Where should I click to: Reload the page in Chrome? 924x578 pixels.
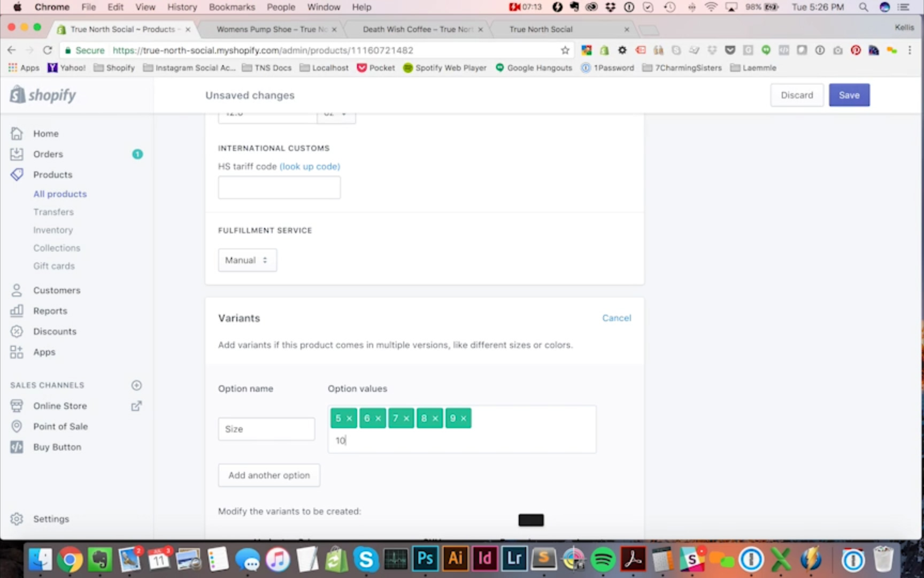pyautogui.click(x=48, y=50)
